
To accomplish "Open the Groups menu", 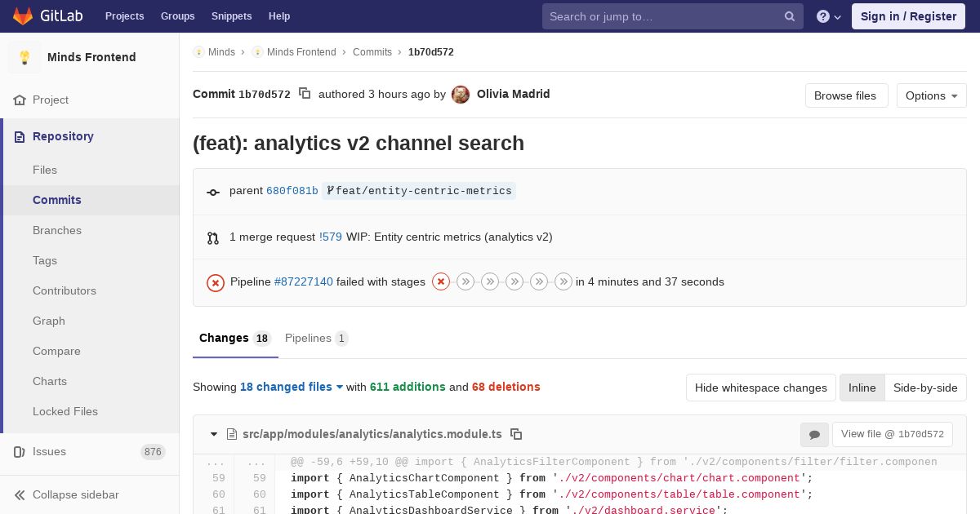I will 178,16.
